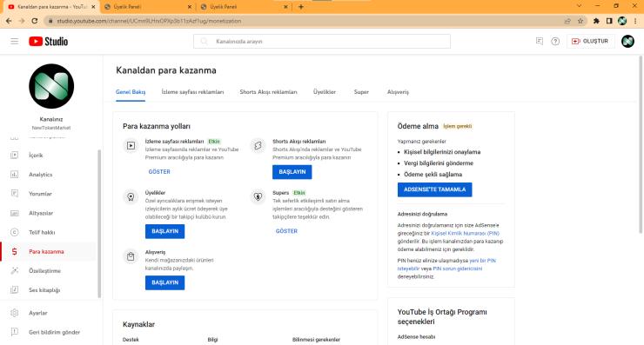The image size is (644, 345).
Task: Click the sidebar vertical scrollbar
Action: 99,223
